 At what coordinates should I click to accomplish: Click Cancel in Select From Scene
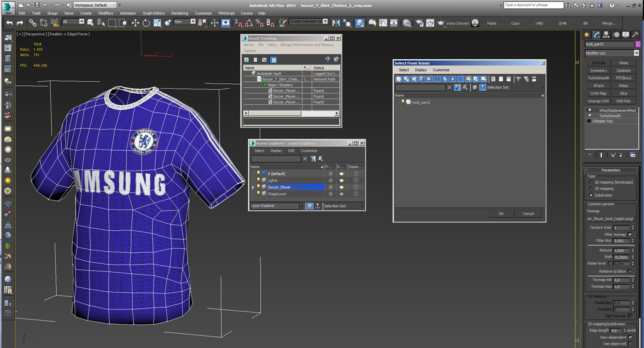coord(528,214)
